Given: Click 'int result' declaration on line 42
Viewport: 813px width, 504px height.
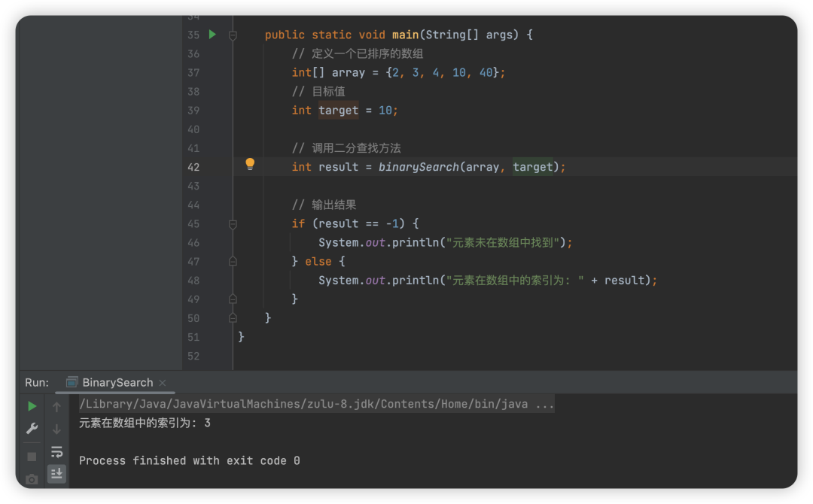Looking at the screenshot, I should point(325,167).
